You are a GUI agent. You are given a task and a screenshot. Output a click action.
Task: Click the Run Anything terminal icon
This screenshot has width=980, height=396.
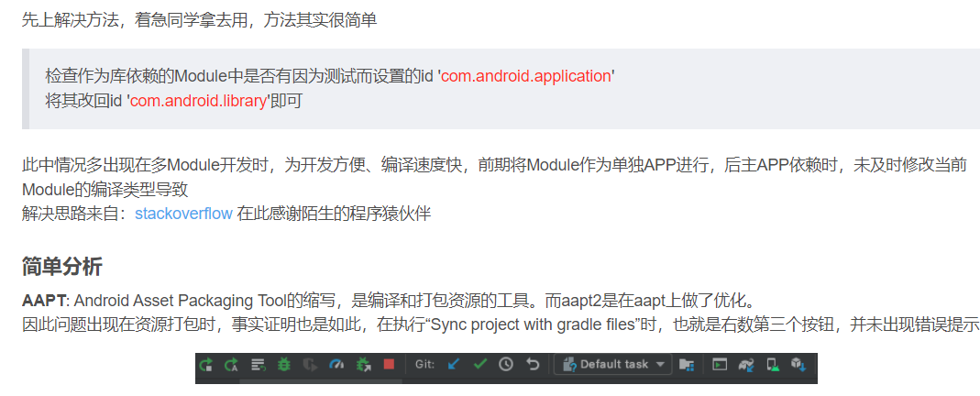pyautogui.click(x=720, y=364)
